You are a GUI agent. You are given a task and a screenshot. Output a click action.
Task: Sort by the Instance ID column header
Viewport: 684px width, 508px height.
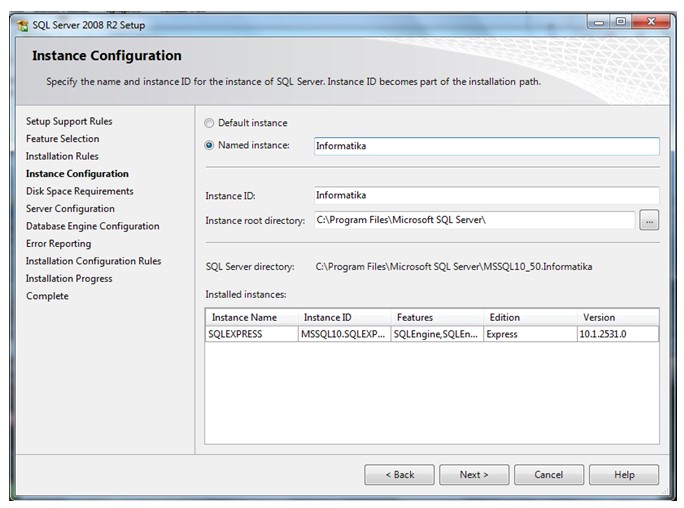tap(344, 317)
